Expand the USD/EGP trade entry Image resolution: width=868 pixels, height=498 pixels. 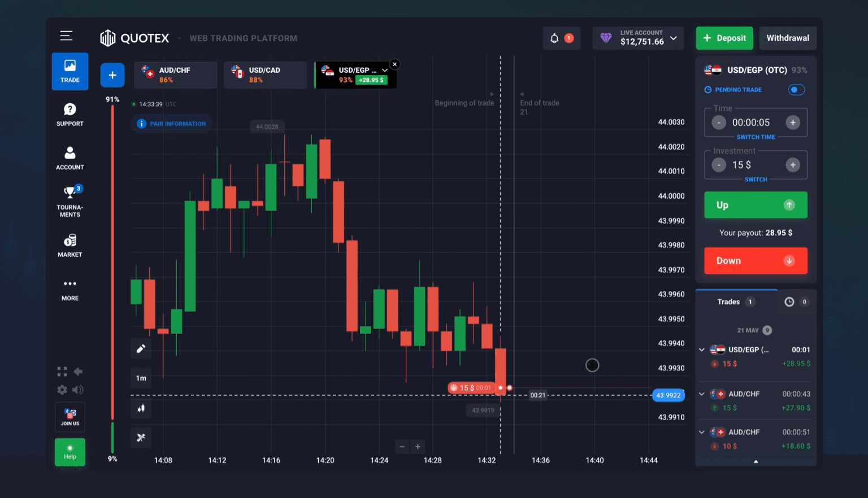702,350
